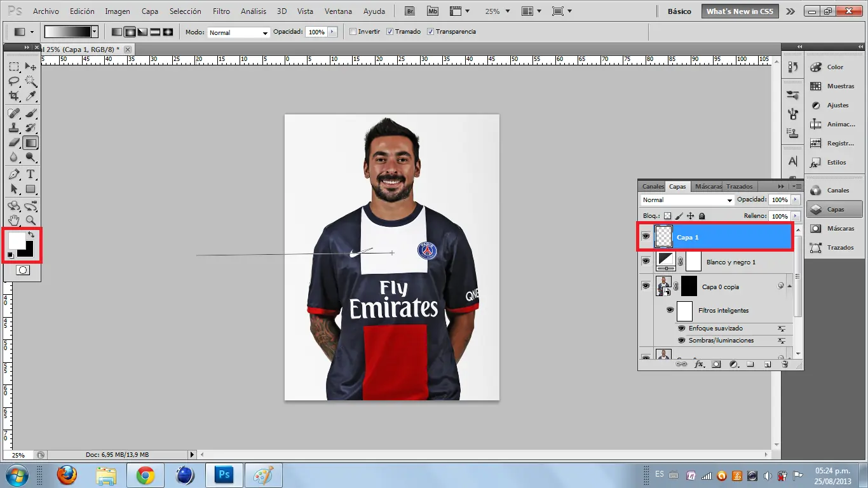
Task: Select the Crop tool
Action: pos(14,96)
